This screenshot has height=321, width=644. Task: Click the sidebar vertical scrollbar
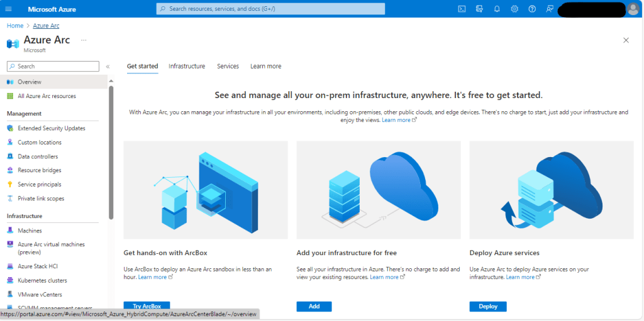pyautogui.click(x=111, y=151)
